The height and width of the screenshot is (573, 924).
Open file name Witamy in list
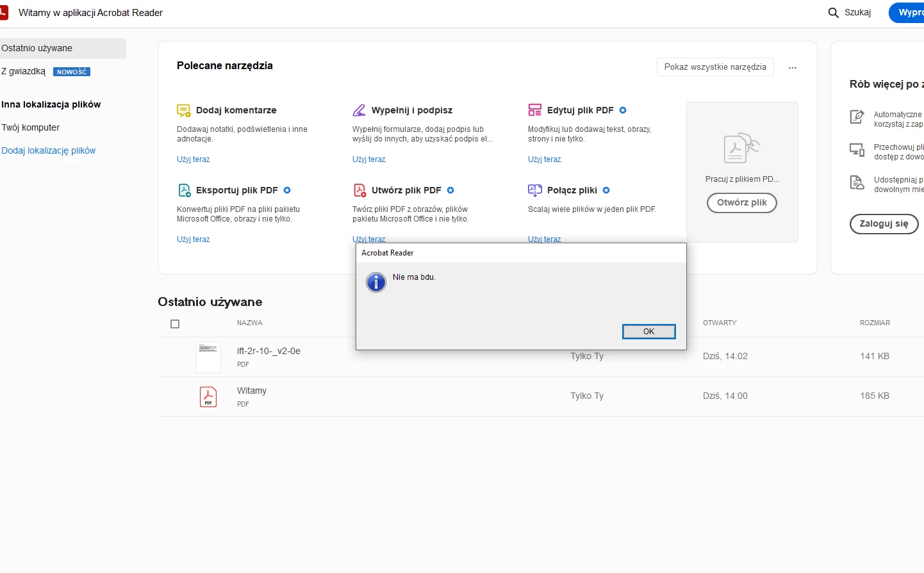click(x=252, y=391)
